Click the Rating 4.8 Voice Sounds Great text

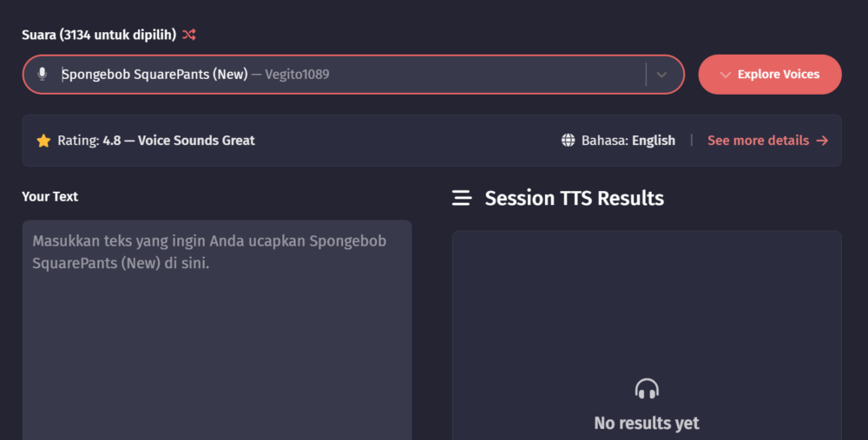pos(156,141)
